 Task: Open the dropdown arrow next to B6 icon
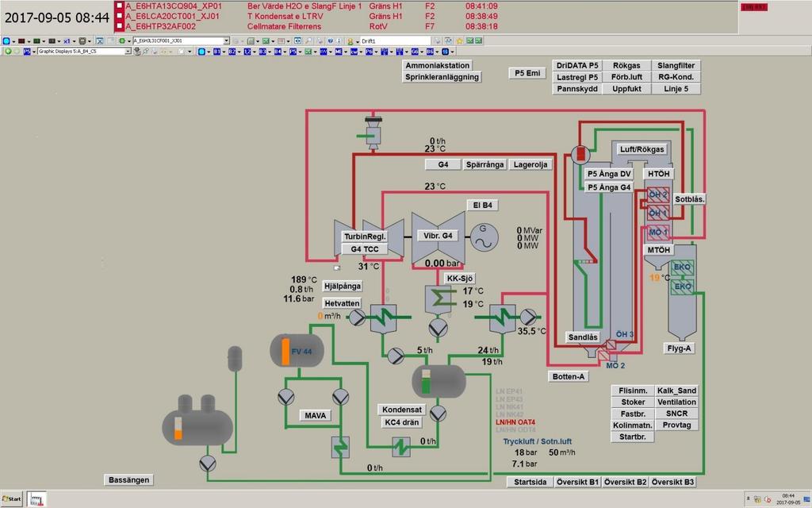coord(436,52)
